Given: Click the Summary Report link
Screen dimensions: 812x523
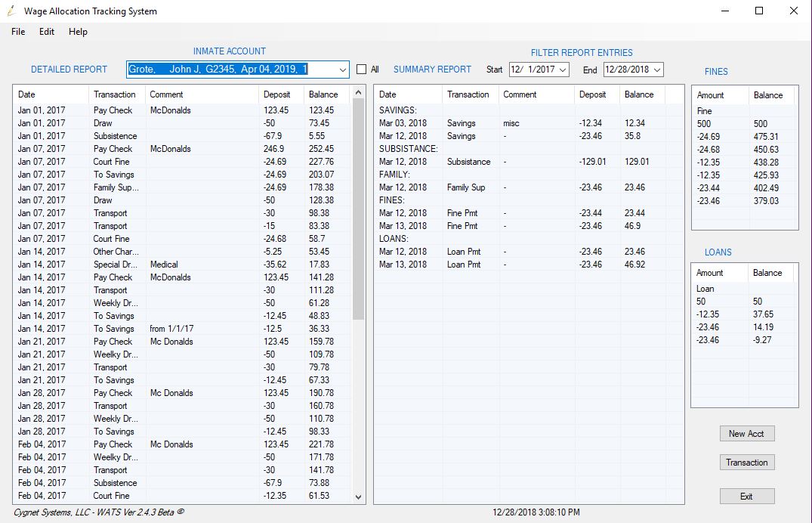Looking at the screenshot, I should [432, 70].
